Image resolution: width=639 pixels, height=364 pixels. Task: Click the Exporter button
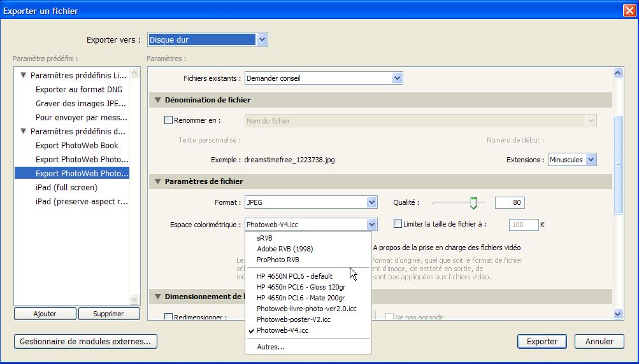542,342
